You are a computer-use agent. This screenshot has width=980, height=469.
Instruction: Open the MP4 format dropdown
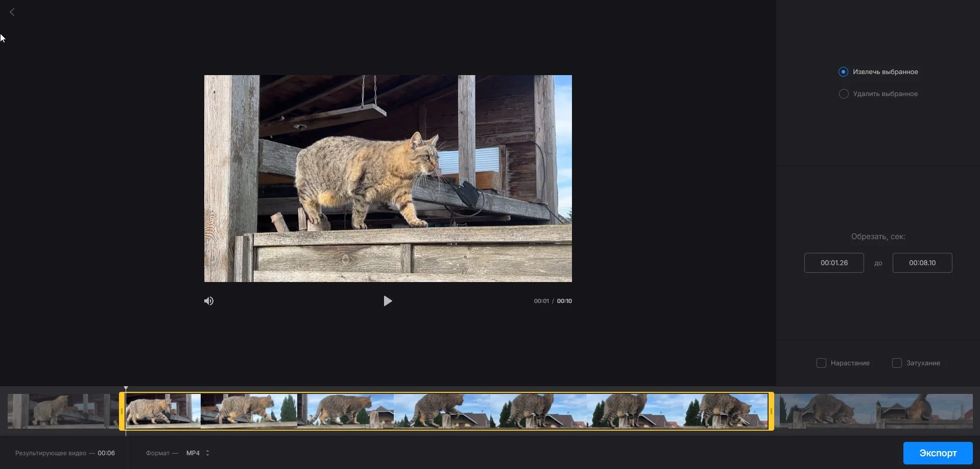[x=193, y=453]
